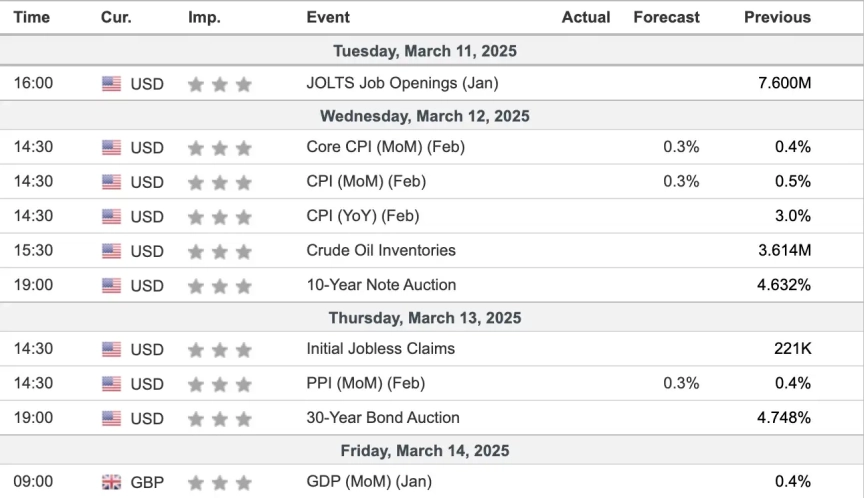Click the Imp. column header

(x=204, y=17)
